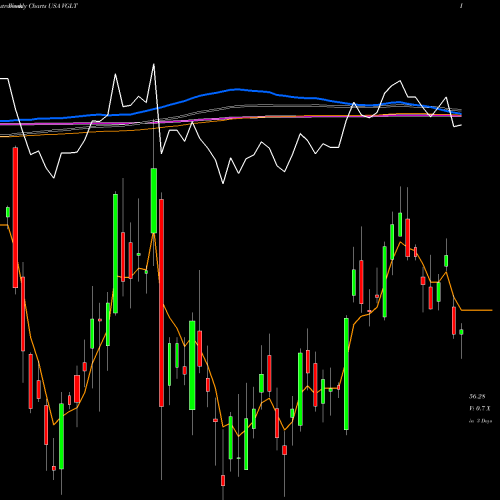Click the 'Charts USA FGLT' chart title
Screen dimensions: 500x500
point(53,6)
